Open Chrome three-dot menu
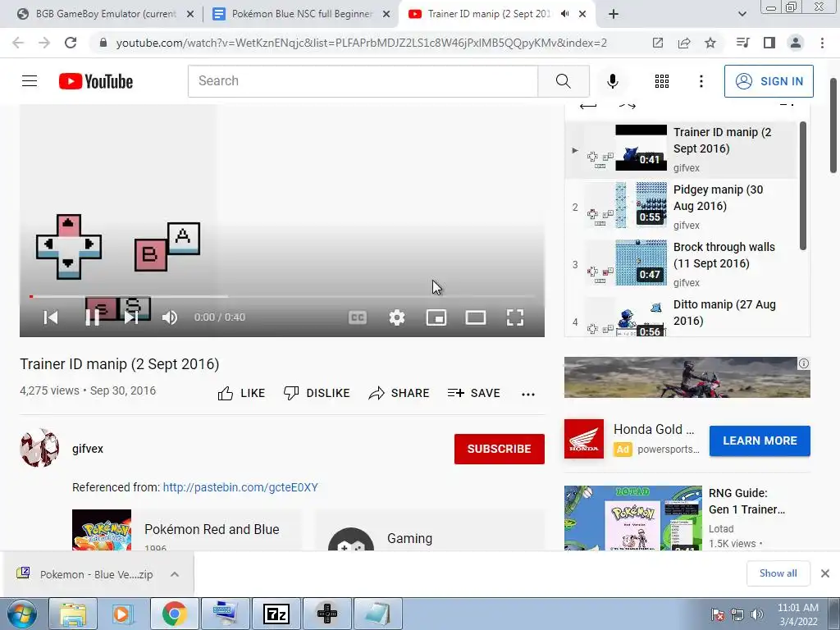 click(x=822, y=43)
